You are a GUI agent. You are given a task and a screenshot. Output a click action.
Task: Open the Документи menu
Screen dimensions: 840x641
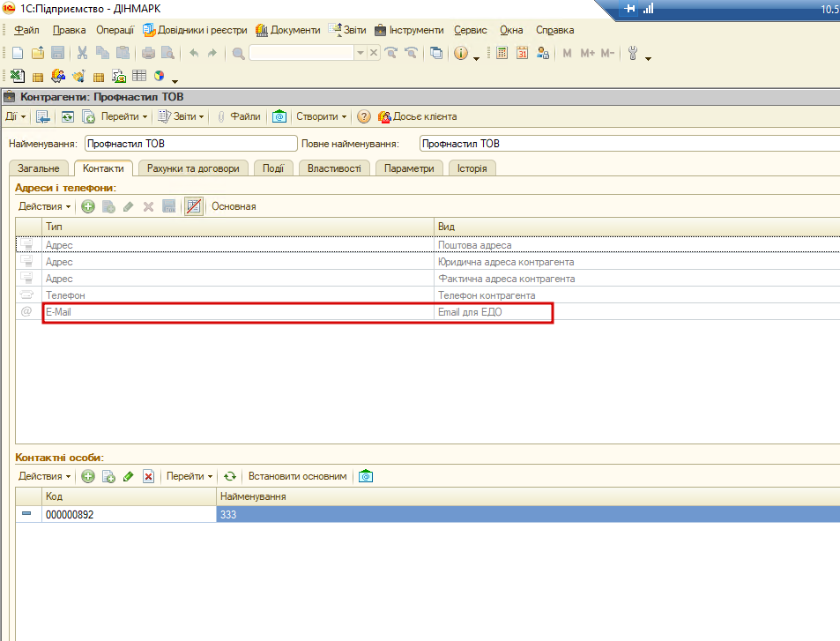point(288,30)
